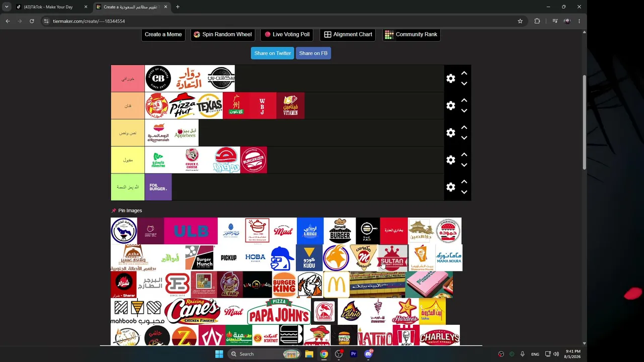Click the Smell Burger logo
Viewport: 644px width, 362px height.
pyautogui.click(x=340, y=231)
